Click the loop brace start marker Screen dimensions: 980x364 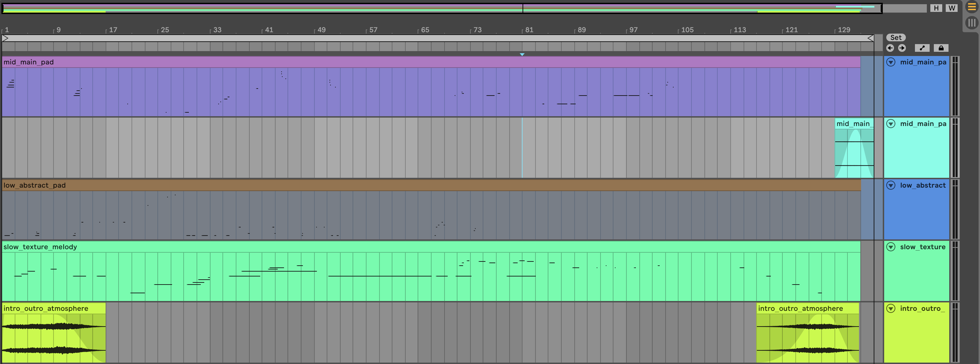pos(5,38)
